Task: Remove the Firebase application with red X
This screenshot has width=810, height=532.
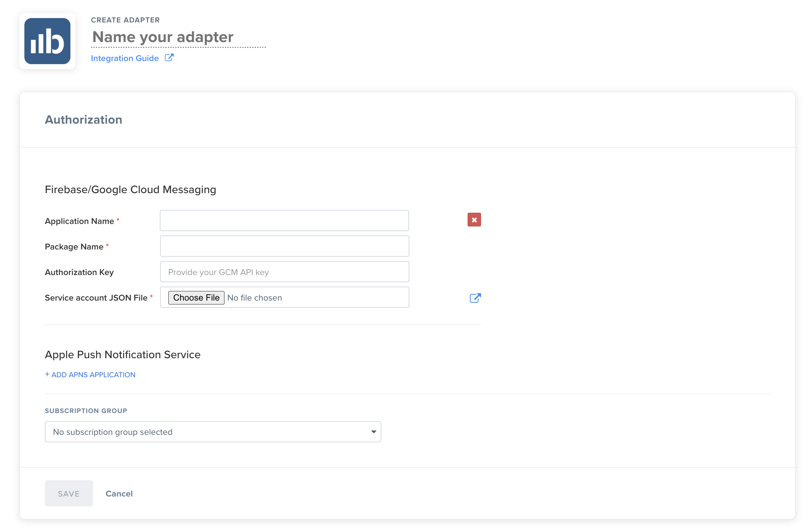Action: (x=474, y=220)
